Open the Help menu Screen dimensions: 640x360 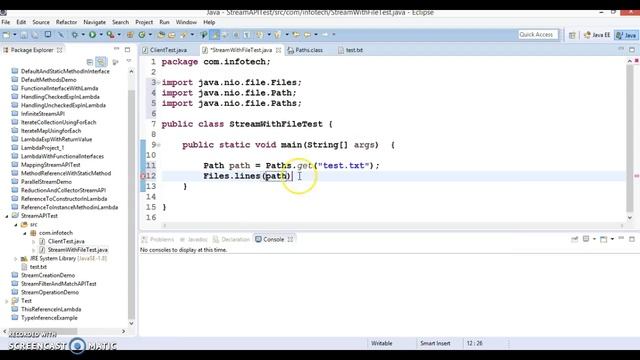pyautogui.click(x=209, y=22)
